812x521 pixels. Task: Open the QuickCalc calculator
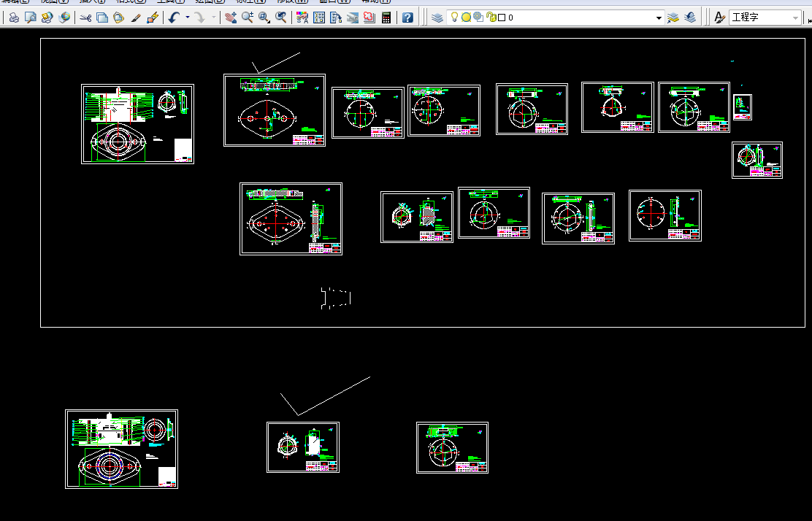(x=386, y=18)
